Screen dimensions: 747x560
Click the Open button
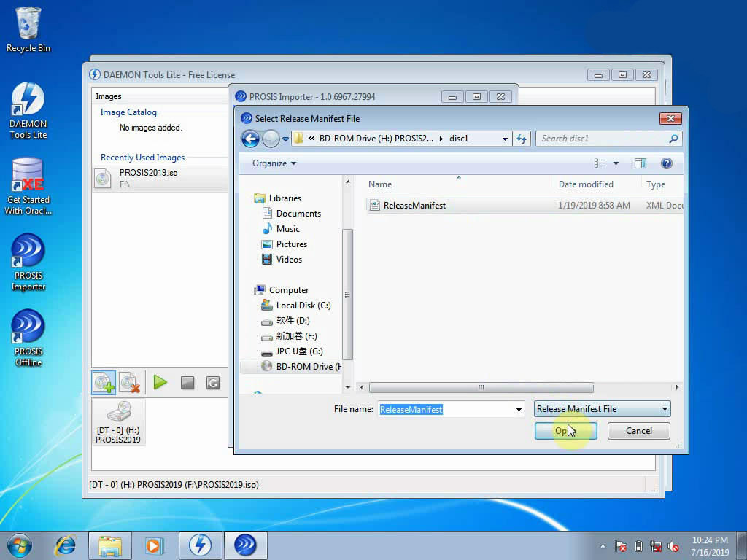click(x=565, y=431)
